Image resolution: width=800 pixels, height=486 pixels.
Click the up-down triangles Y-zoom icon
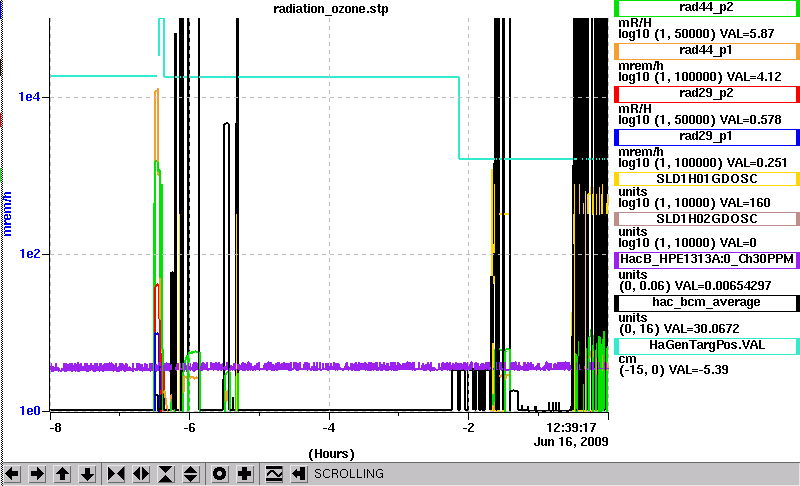click(190, 474)
